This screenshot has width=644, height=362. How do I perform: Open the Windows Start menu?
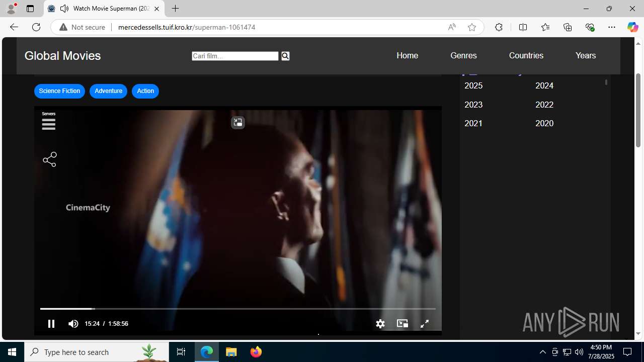12,352
